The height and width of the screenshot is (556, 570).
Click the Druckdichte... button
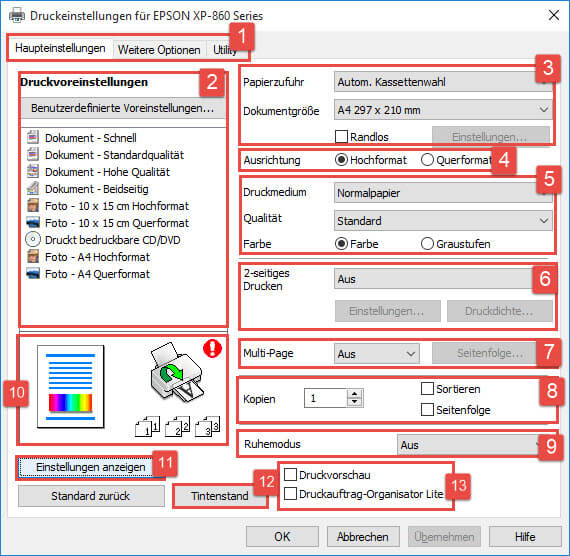pos(499,311)
